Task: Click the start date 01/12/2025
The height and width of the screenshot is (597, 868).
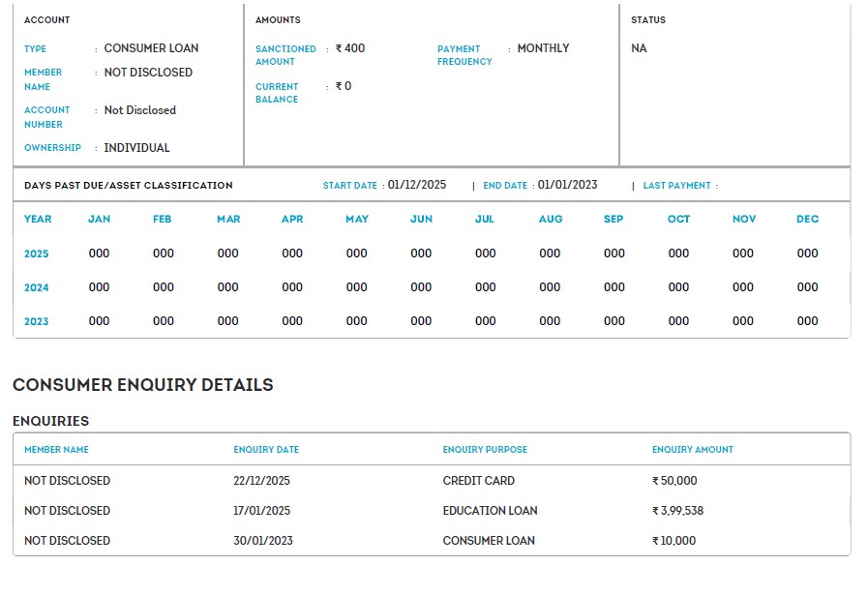Action: pos(417,185)
